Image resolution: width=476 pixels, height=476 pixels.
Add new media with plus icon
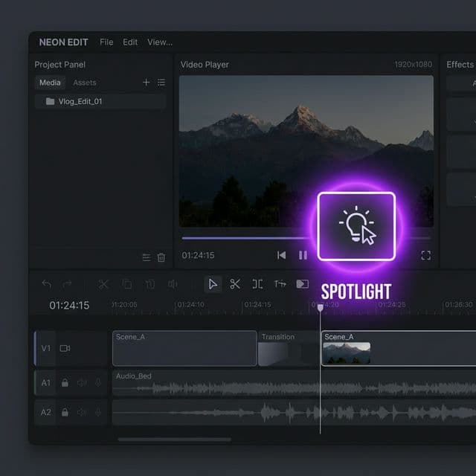point(147,83)
